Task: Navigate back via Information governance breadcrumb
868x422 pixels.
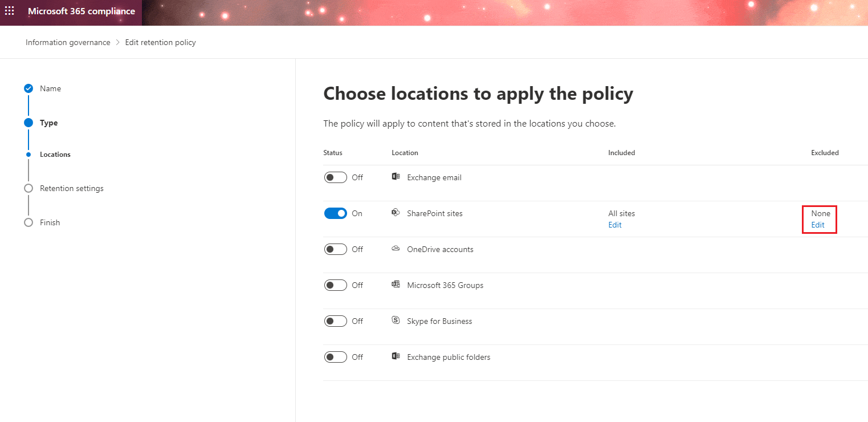Action: tap(68, 42)
